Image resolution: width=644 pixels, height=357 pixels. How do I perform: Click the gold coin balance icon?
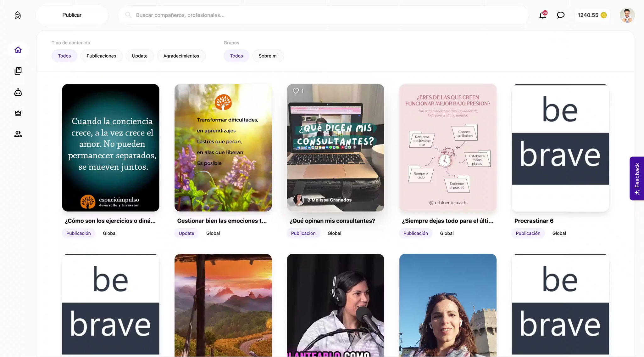[x=603, y=15]
